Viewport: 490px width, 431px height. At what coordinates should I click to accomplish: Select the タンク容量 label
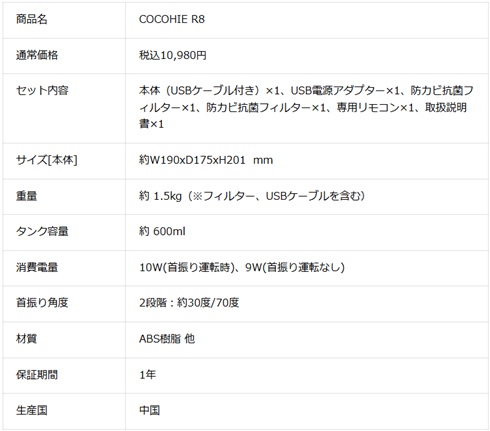point(42,231)
